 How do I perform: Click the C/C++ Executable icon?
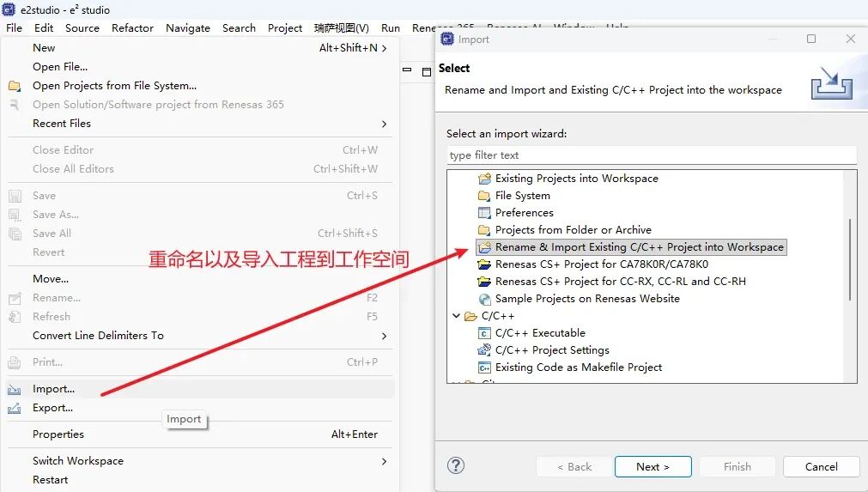484,333
